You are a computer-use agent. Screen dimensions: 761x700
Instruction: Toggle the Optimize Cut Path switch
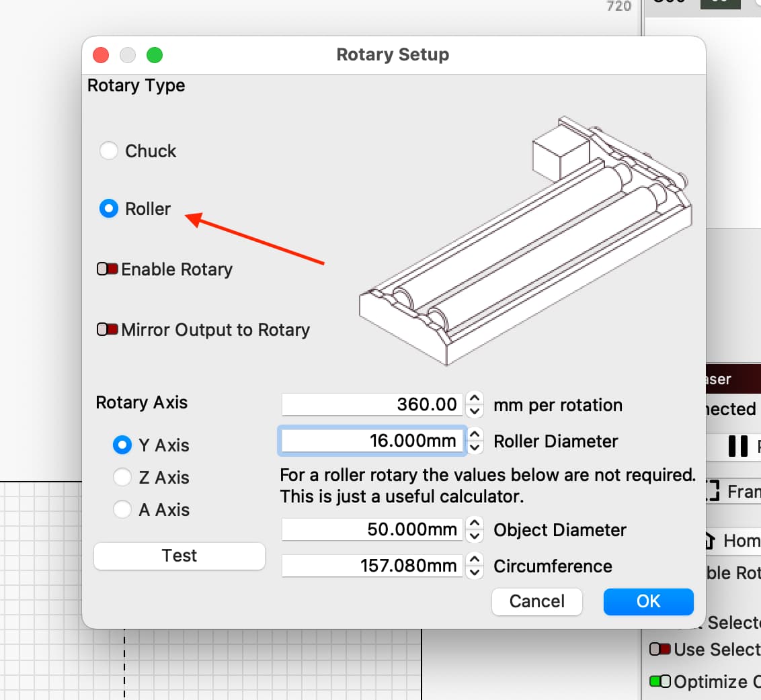click(661, 682)
